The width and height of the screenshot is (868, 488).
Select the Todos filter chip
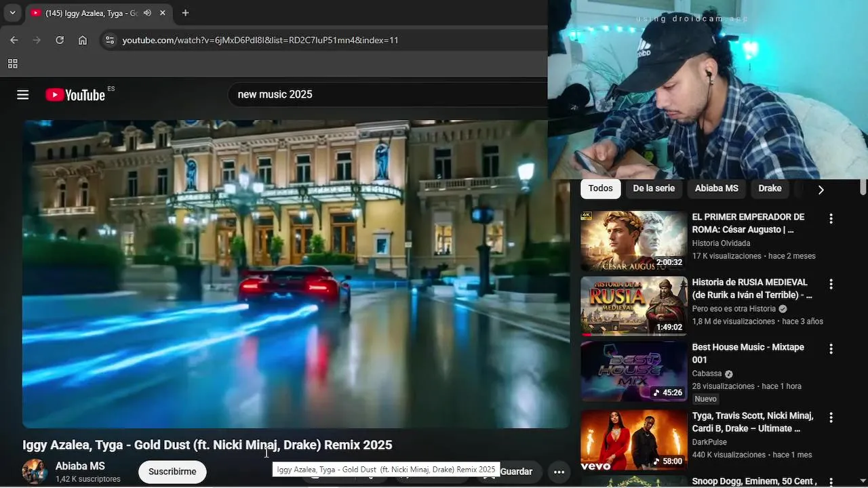(600, 188)
